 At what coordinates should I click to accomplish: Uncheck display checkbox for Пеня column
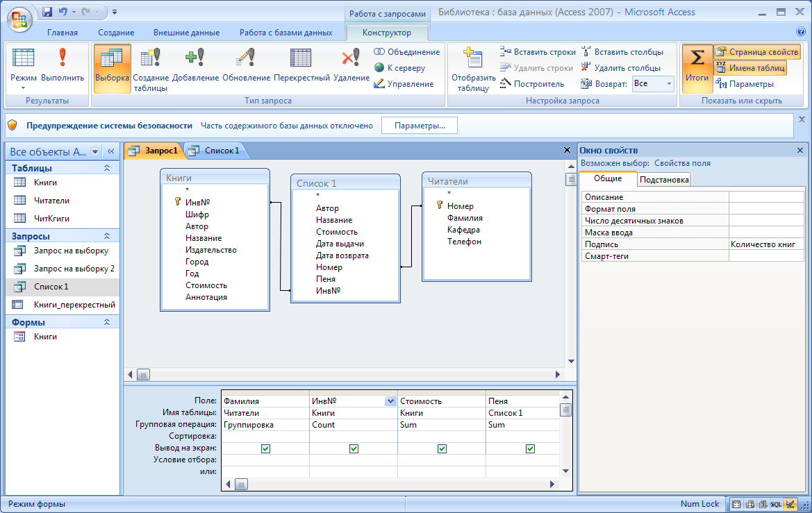(530, 448)
